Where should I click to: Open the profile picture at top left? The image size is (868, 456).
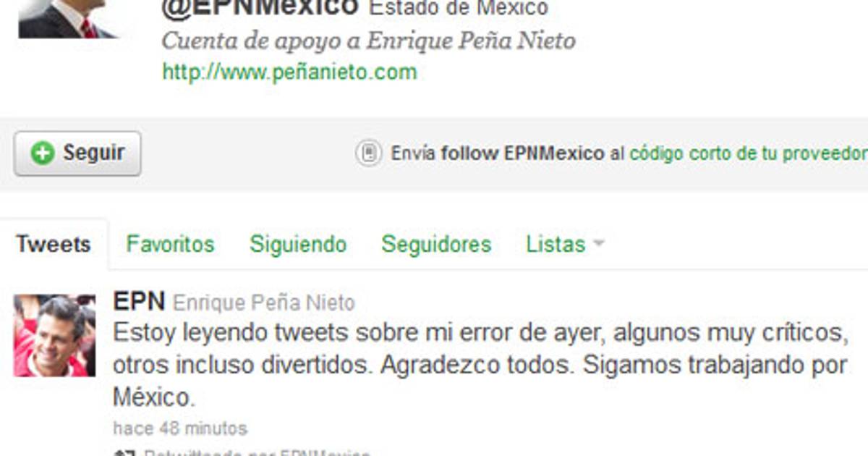click(x=68, y=19)
